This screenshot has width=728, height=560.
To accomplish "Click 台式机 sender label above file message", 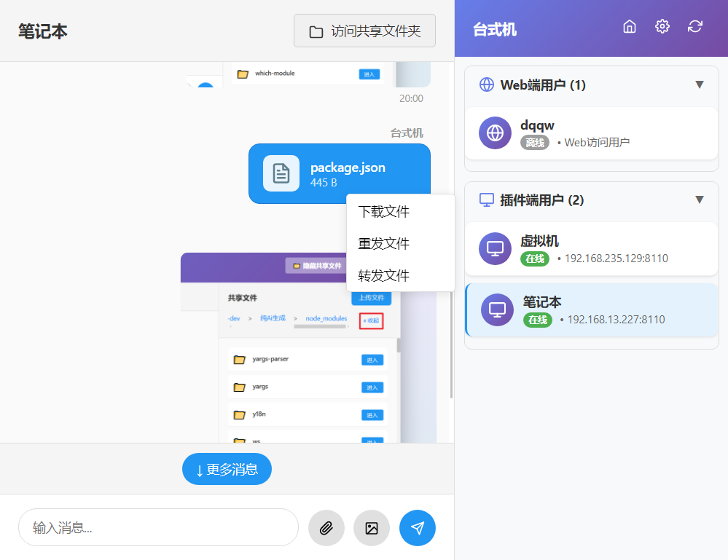I will click(407, 133).
